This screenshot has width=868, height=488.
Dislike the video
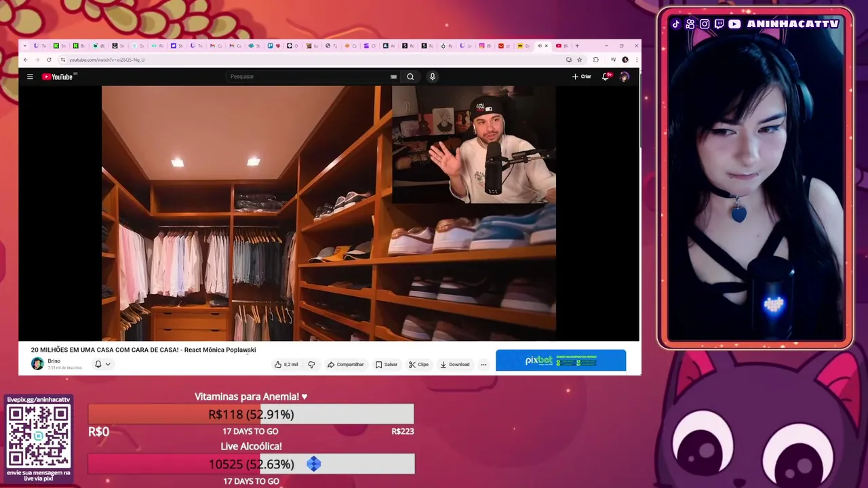pos(311,365)
